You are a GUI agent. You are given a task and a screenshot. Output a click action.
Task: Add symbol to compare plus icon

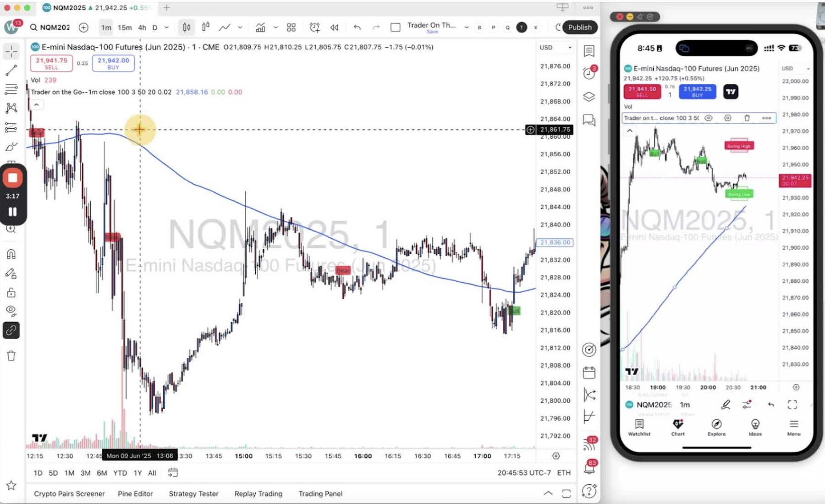[83, 27]
